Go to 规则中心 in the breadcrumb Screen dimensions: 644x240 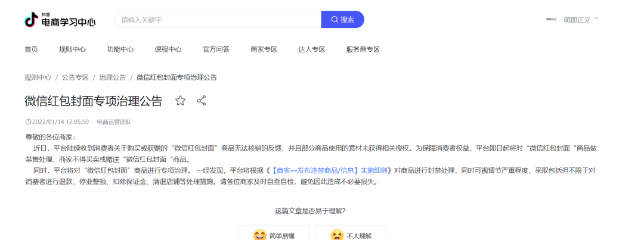(x=38, y=77)
